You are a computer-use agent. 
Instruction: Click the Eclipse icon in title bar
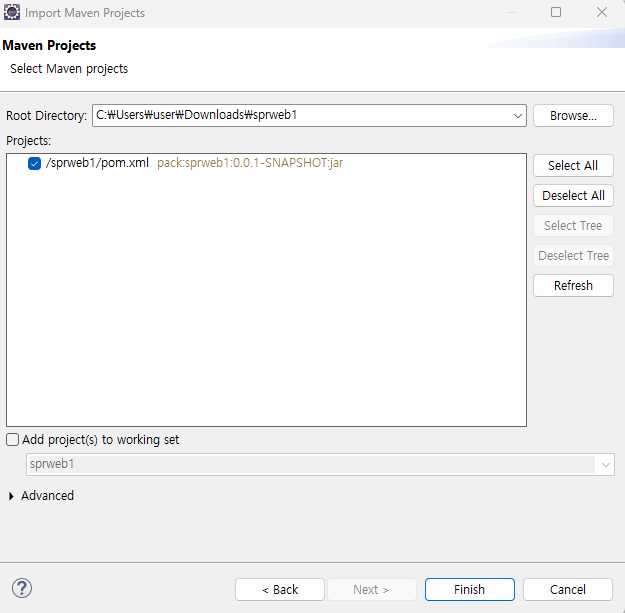(x=12, y=12)
